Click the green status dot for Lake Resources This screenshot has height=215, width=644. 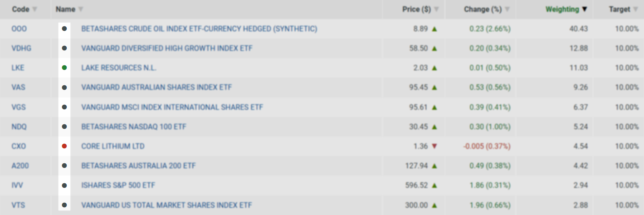(64, 68)
